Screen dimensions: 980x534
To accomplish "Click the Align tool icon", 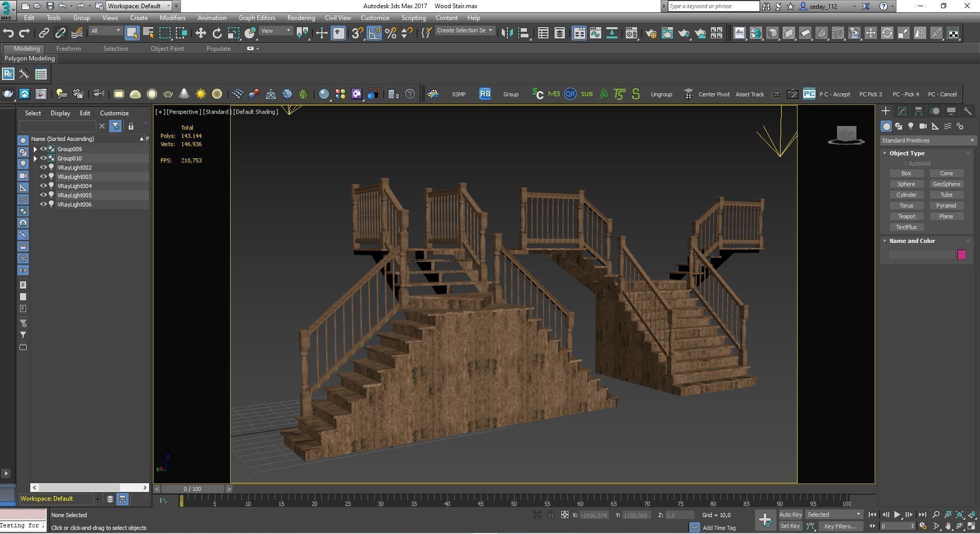I will tap(523, 33).
